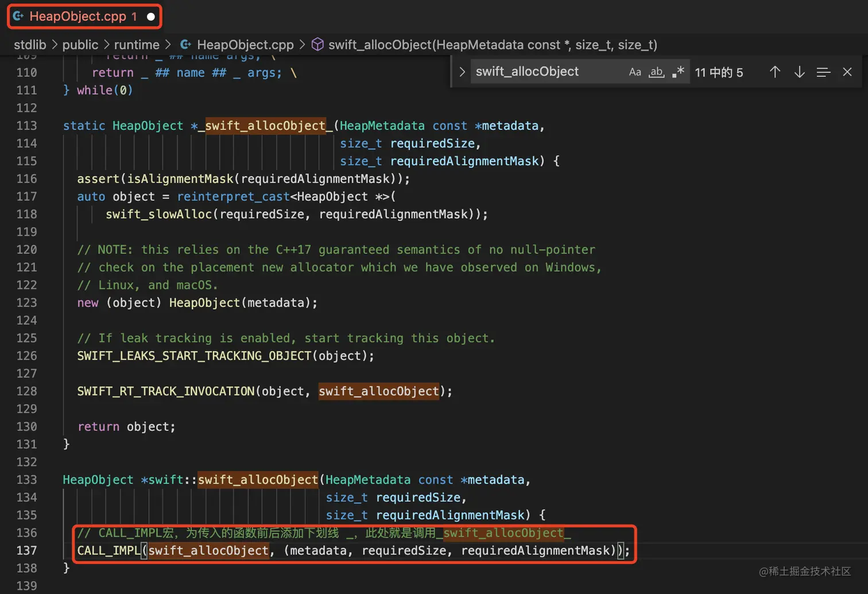Viewport: 868px width, 594px height.
Task: Close the find widget
Action: click(x=847, y=72)
